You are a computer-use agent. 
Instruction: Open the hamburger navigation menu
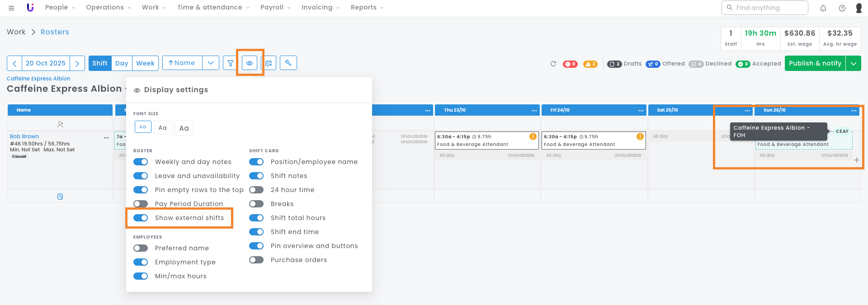11,8
